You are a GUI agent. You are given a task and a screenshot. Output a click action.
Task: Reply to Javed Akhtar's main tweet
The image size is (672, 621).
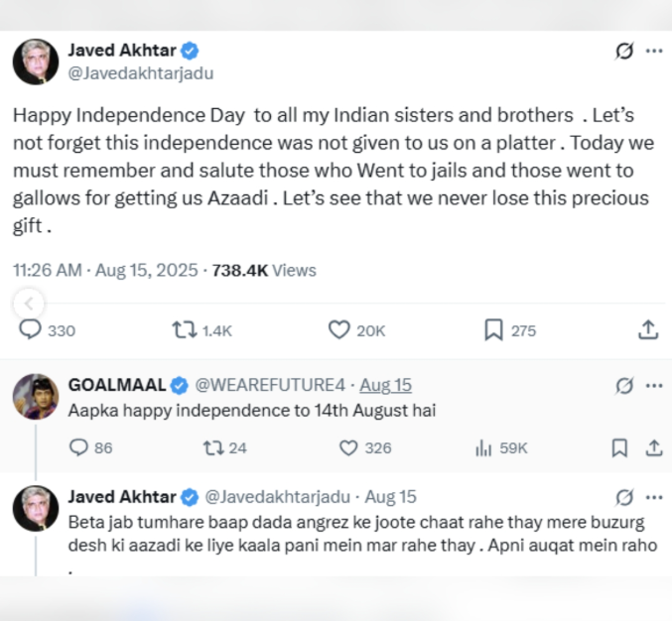pos(31,330)
